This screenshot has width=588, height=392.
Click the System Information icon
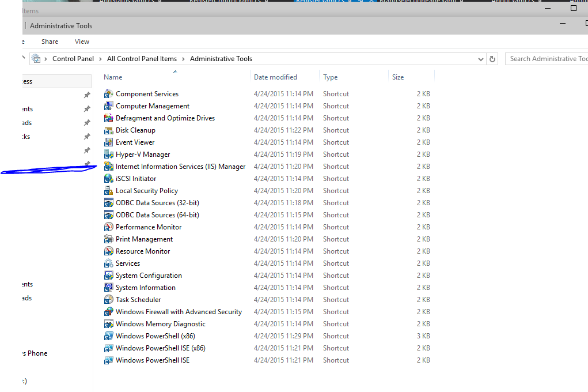(x=108, y=288)
